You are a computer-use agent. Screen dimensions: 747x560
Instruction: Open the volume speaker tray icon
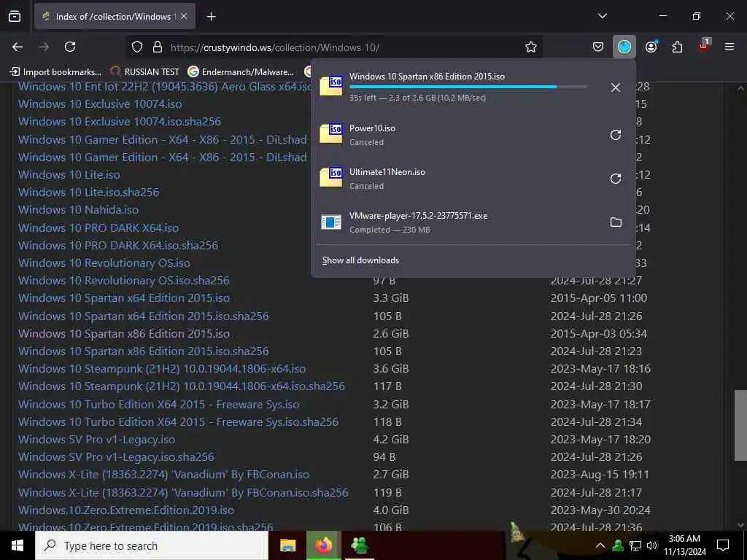(651, 545)
